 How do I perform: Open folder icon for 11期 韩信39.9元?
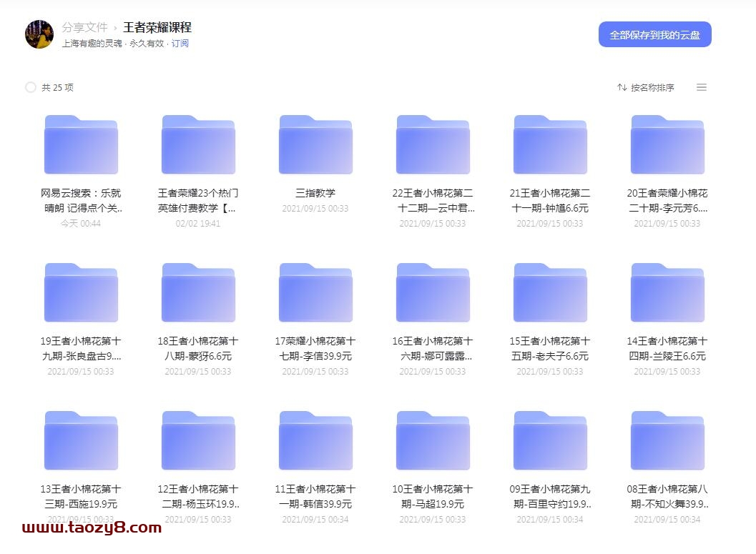pyautogui.click(x=315, y=440)
